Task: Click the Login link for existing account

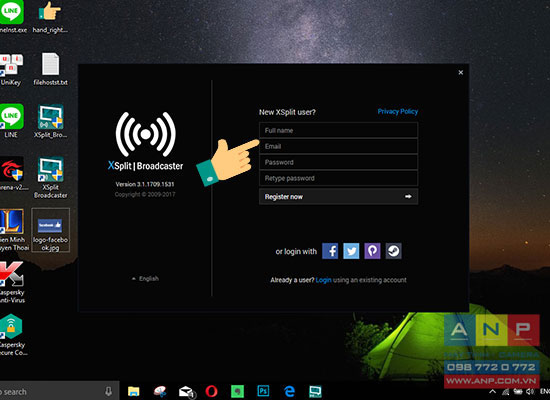Action: coord(323,280)
